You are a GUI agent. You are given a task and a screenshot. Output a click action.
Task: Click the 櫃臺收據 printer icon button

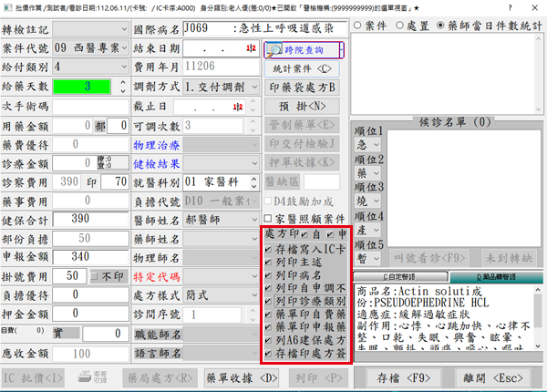tap(94, 375)
